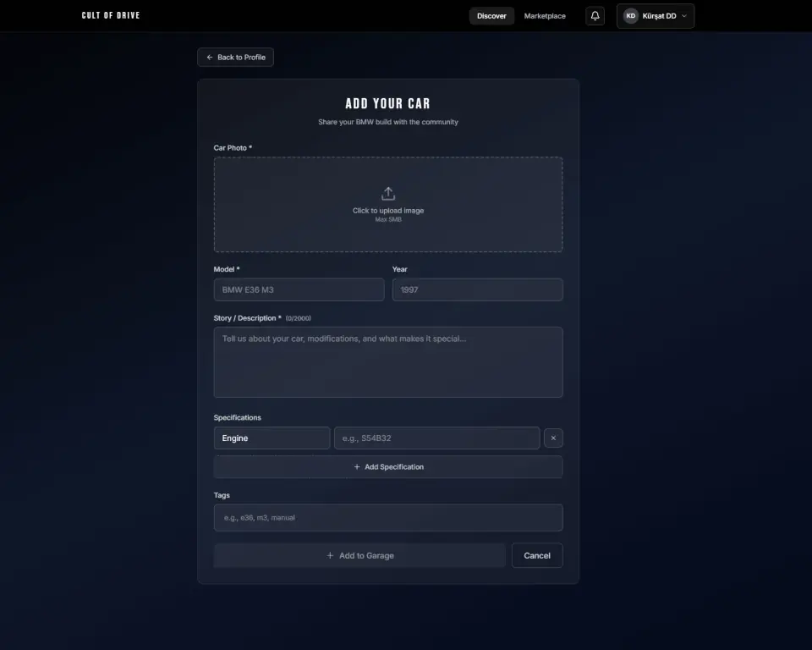Screen dimensions: 812x650
Task: Click the Engine specification name field
Action: (x=272, y=438)
